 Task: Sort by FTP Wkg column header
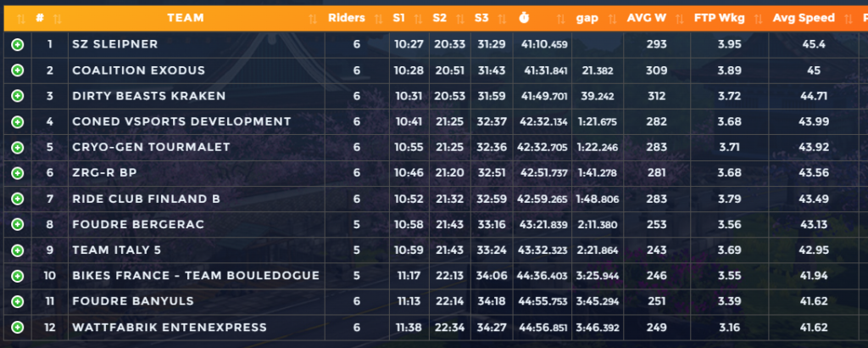click(x=714, y=18)
